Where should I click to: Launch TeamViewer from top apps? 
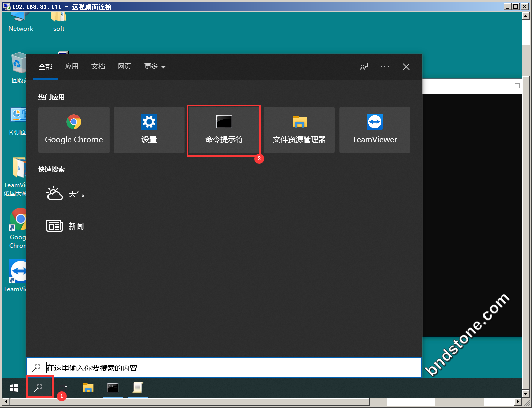tap(374, 130)
